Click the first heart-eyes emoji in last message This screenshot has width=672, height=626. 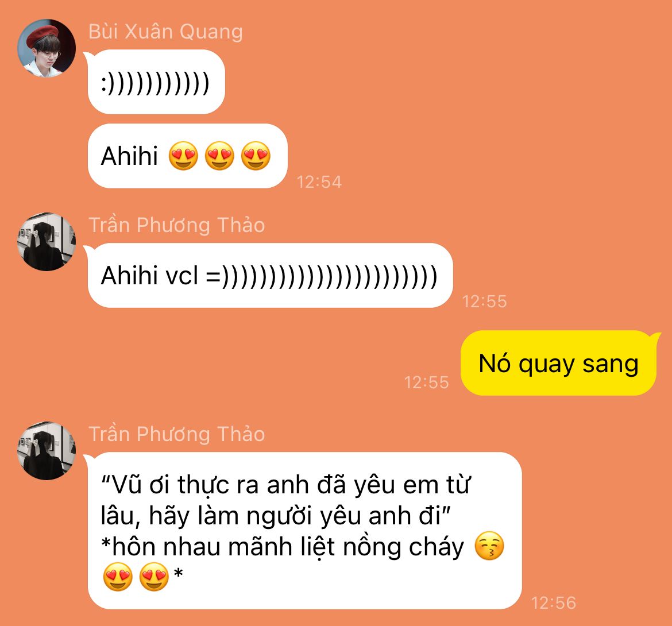point(118,577)
